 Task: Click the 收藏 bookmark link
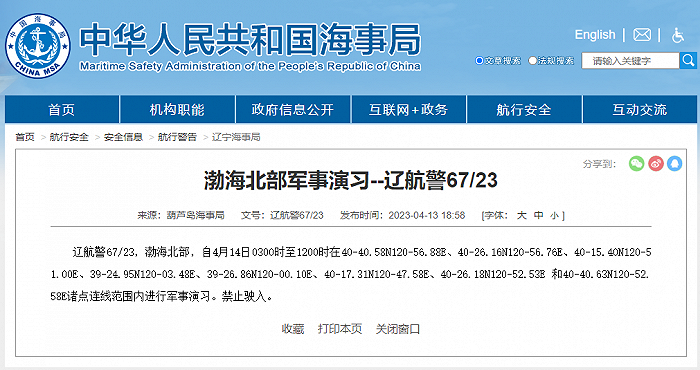(293, 329)
